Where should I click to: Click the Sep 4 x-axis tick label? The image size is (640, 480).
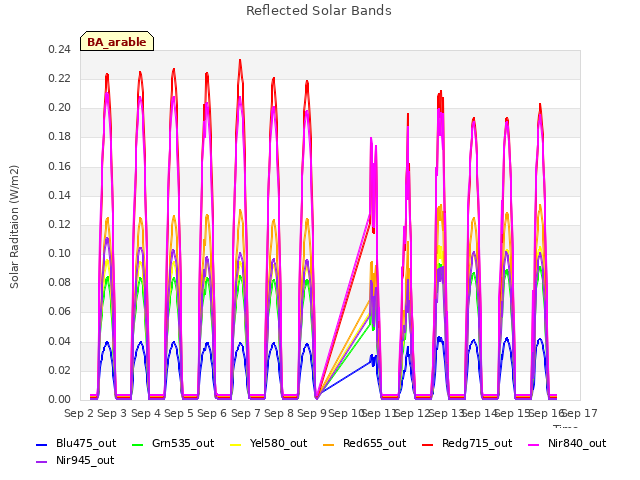click(x=146, y=413)
